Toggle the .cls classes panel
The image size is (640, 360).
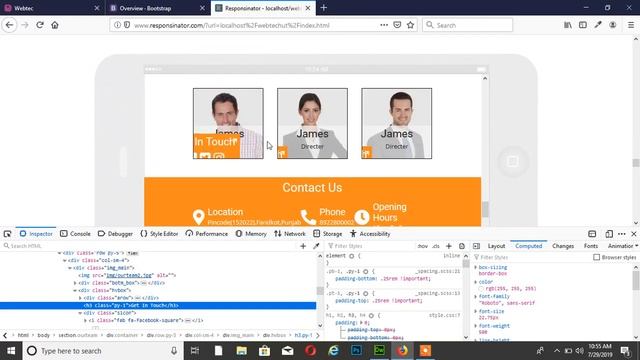click(436, 246)
